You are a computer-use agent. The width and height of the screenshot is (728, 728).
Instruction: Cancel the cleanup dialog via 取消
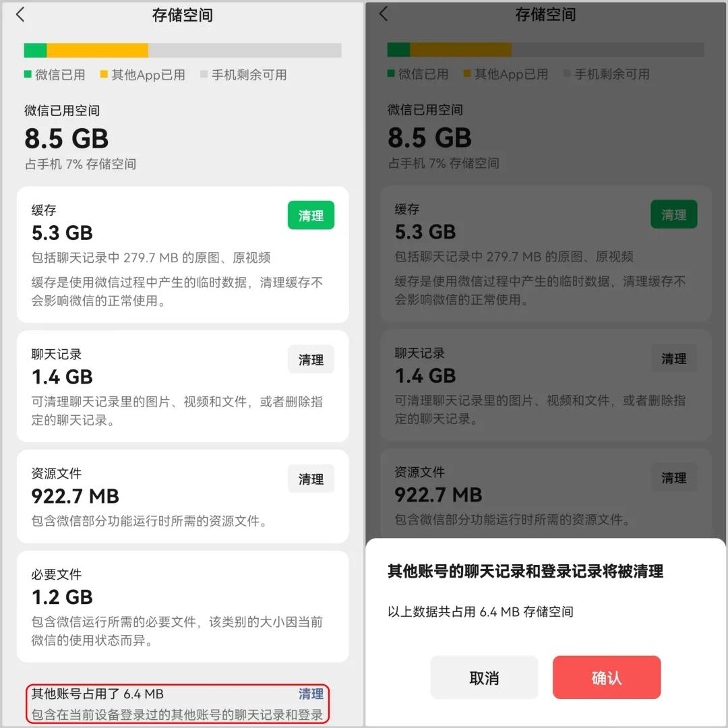[484, 677]
